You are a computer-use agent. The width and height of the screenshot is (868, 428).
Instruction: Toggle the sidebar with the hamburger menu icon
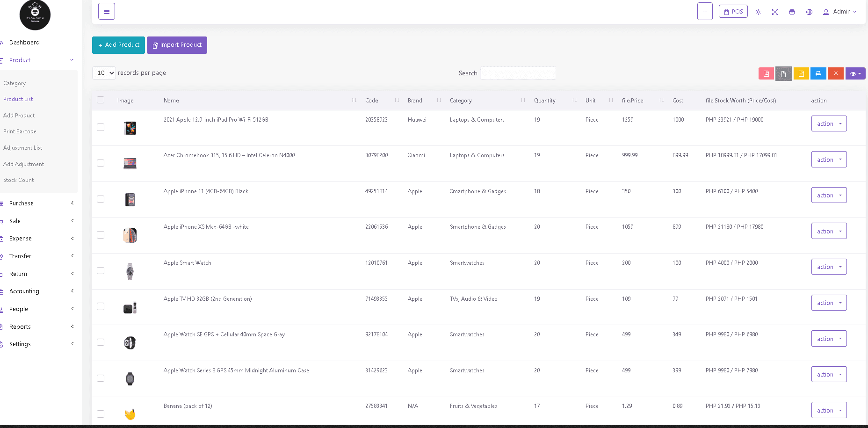tap(107, 12)
